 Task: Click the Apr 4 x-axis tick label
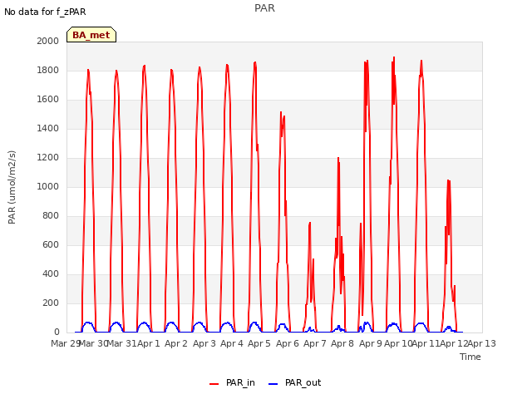232,343
